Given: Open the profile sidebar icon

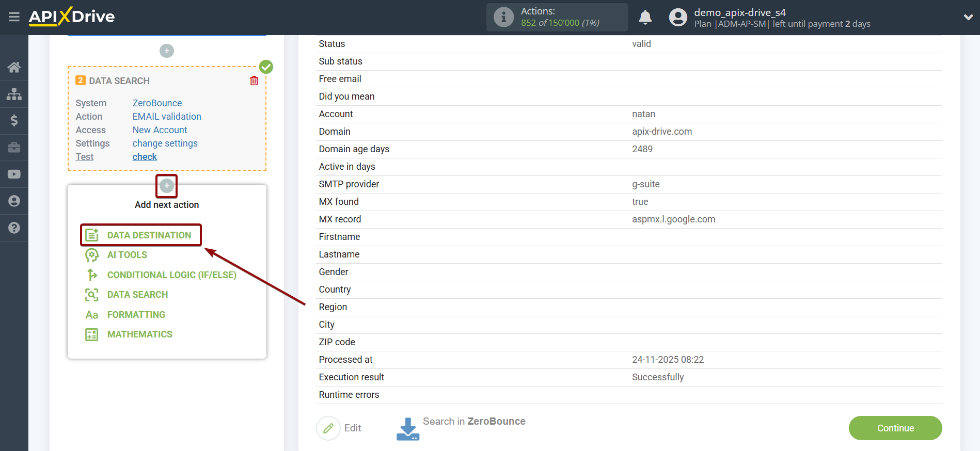Looking at the screenshot, I should 14,201.
